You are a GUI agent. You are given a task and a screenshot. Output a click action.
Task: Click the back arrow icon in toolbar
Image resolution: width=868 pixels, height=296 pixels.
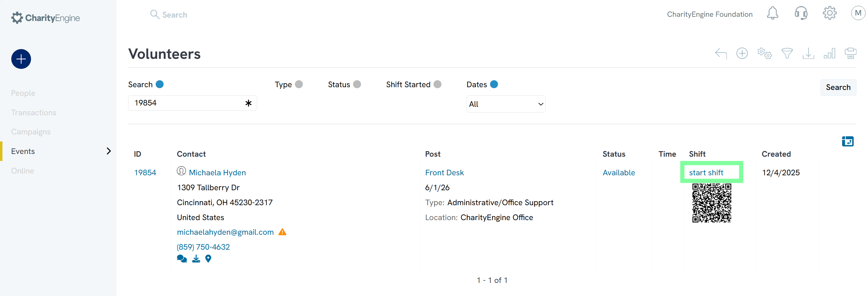[721, 53]
